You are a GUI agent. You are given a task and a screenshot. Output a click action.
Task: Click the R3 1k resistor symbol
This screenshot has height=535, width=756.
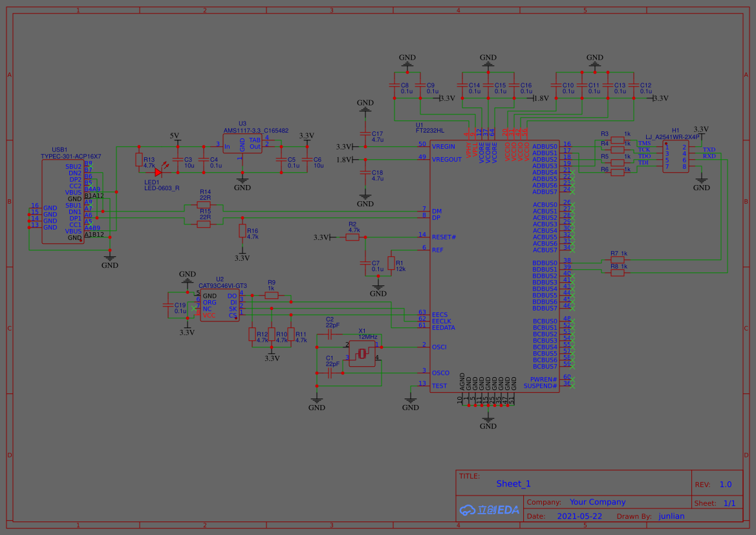[x=618, y=140]
